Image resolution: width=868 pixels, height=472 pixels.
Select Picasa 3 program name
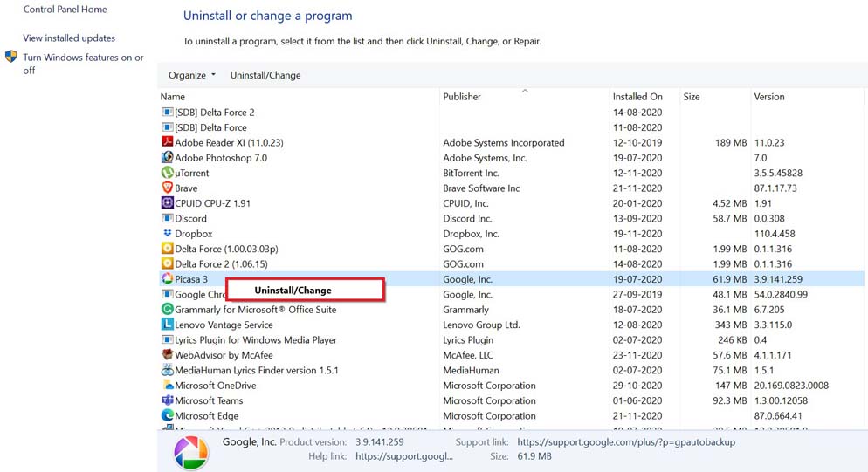click(x=191, y=279)
